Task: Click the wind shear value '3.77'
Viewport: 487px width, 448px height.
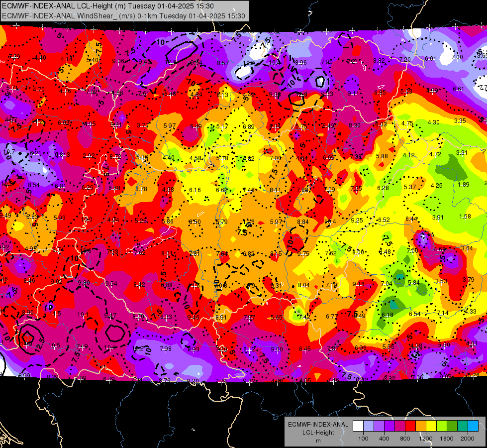Action: click(143, 125)
